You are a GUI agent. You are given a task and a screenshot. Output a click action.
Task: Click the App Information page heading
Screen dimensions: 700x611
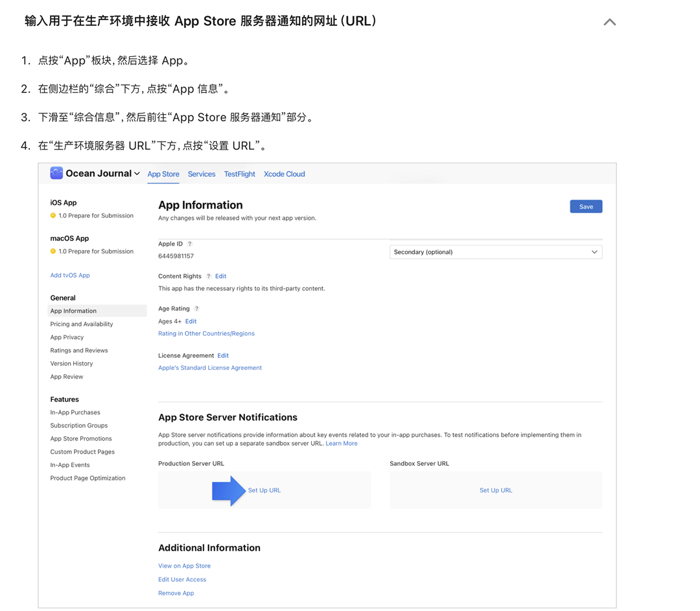point(200,205)
